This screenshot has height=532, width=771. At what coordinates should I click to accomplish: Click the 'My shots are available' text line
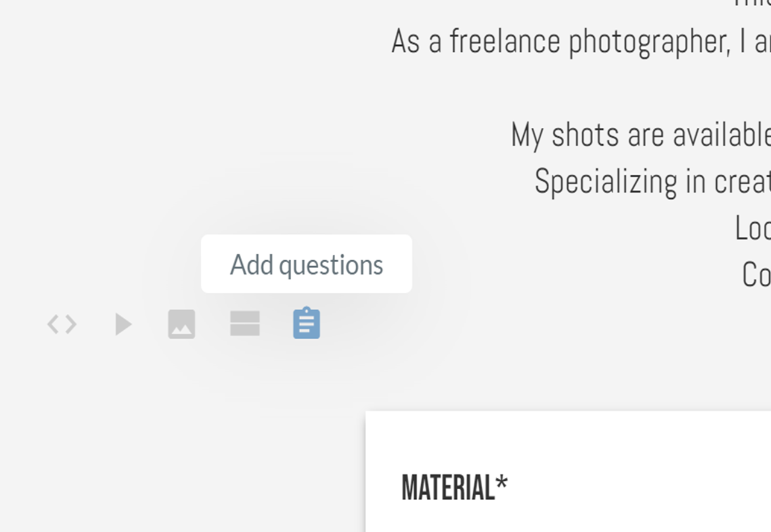640,134
